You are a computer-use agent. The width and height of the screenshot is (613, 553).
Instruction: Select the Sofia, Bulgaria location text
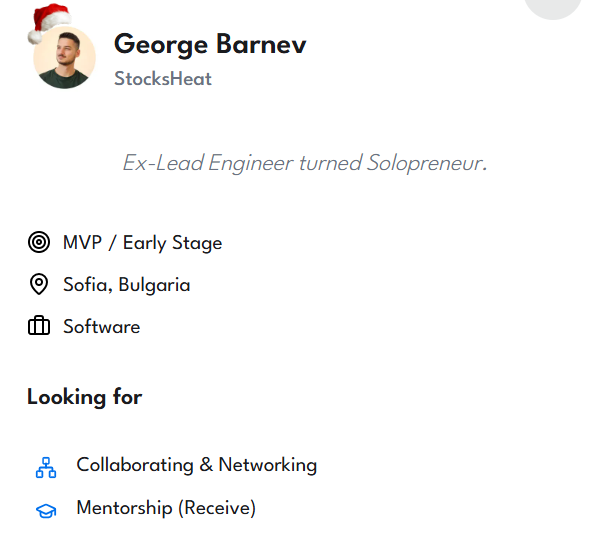click(x=126, y=285)
